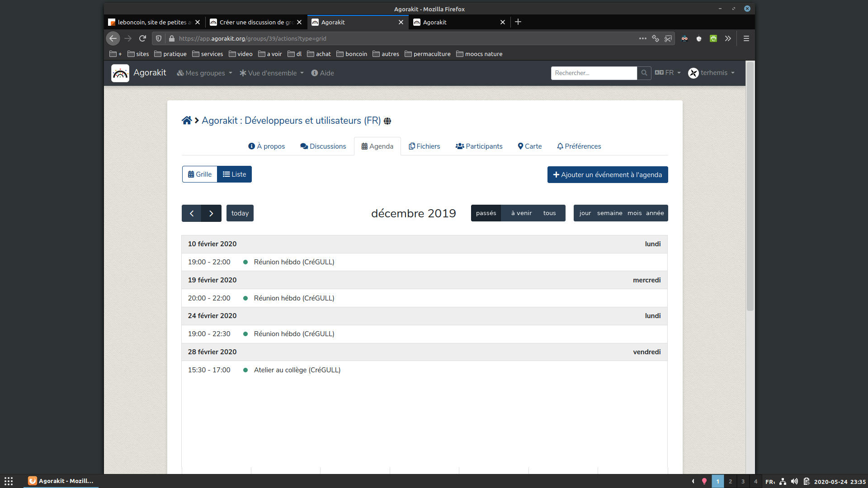Open 'Atelier au collège (CréGULL)' event
Screen dimensions: 868x488
click(x=297, y=370)
